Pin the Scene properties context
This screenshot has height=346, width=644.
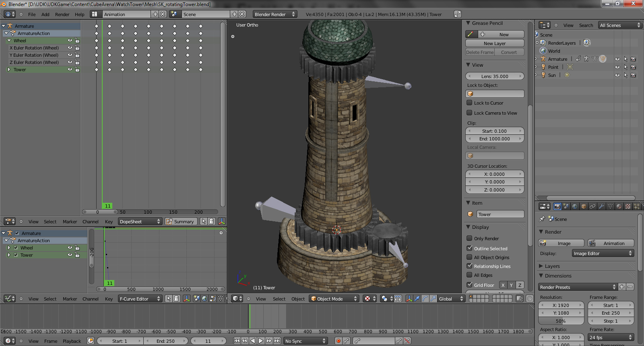tap(542, 219)
